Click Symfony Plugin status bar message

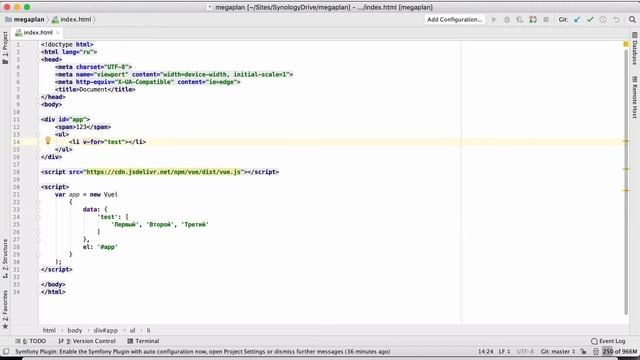point(202,351)
